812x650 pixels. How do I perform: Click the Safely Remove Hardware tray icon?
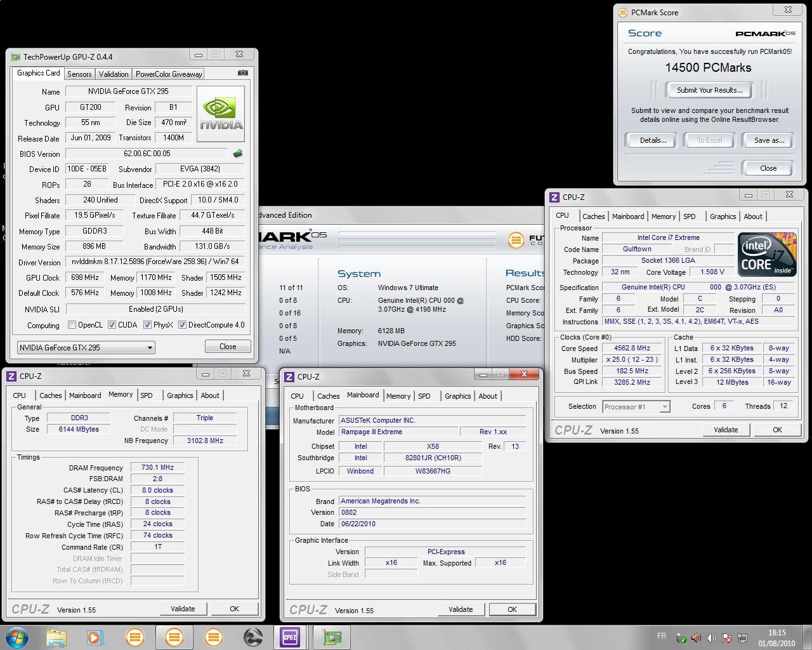coord(681,637)
